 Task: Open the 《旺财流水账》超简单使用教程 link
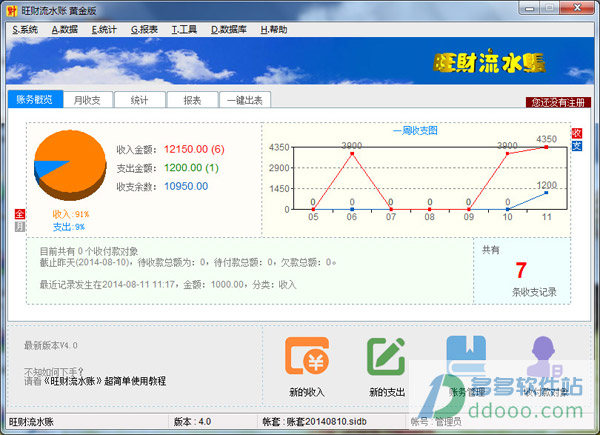105,381
